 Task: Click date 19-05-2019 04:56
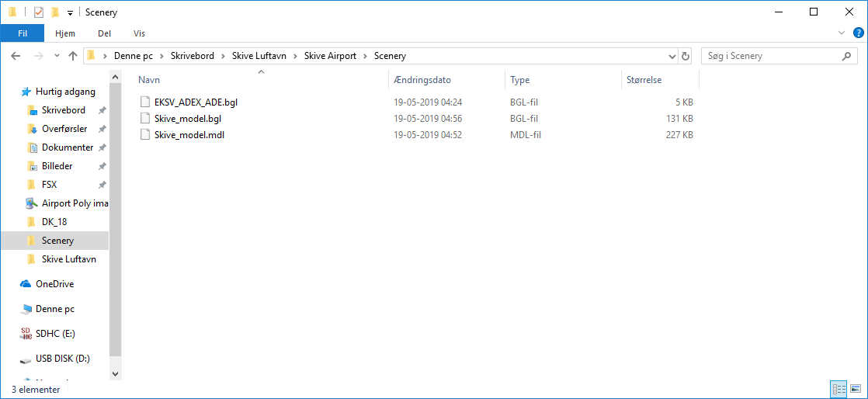427,119
